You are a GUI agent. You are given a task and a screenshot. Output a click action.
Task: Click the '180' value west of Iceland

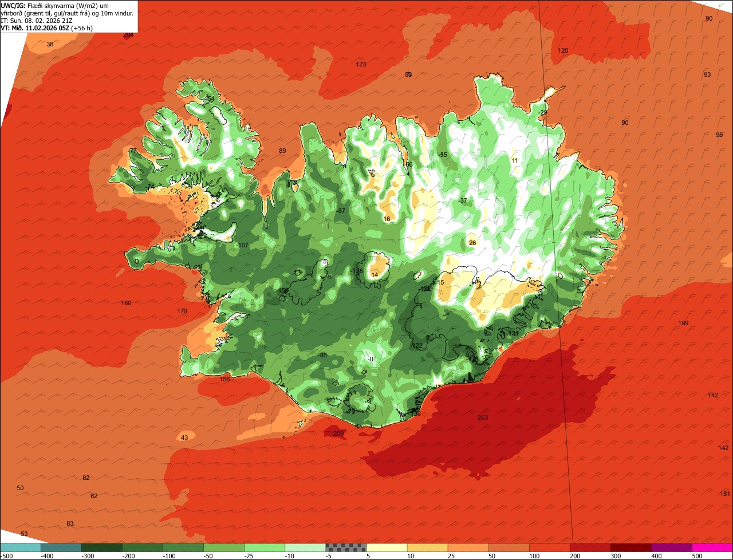click(x=126, y=303)
